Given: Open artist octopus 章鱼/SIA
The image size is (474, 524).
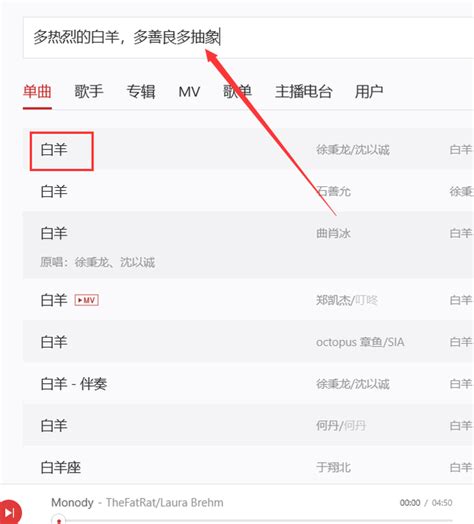Looking at the screenshot, I should (360, 342).
